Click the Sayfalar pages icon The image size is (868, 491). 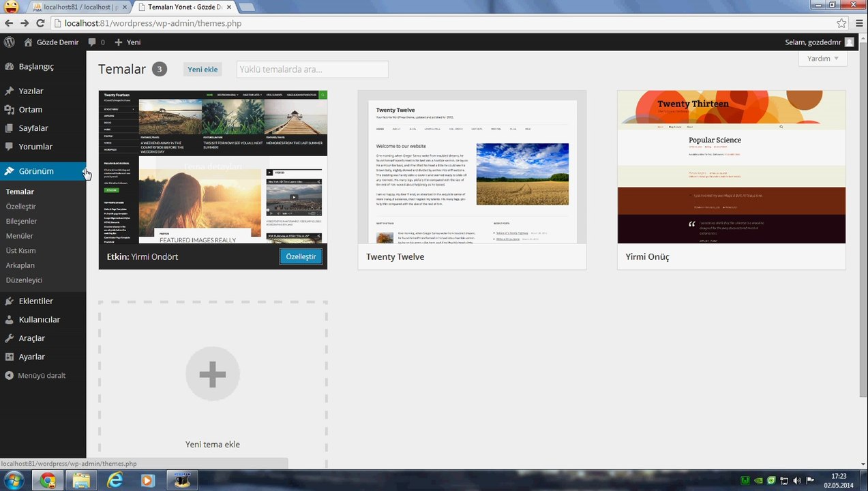pos(10,128)
